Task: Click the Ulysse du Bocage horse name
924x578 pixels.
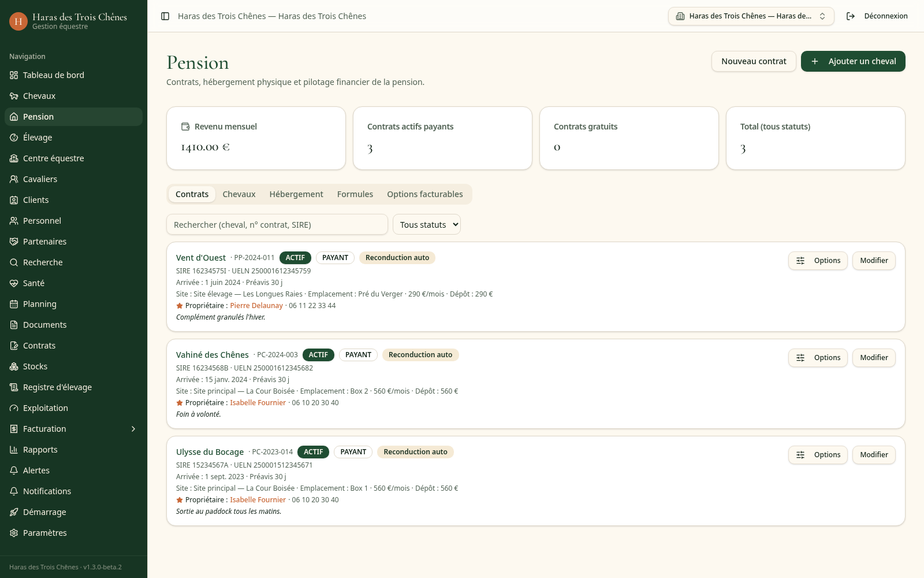Action: point(210,452)
